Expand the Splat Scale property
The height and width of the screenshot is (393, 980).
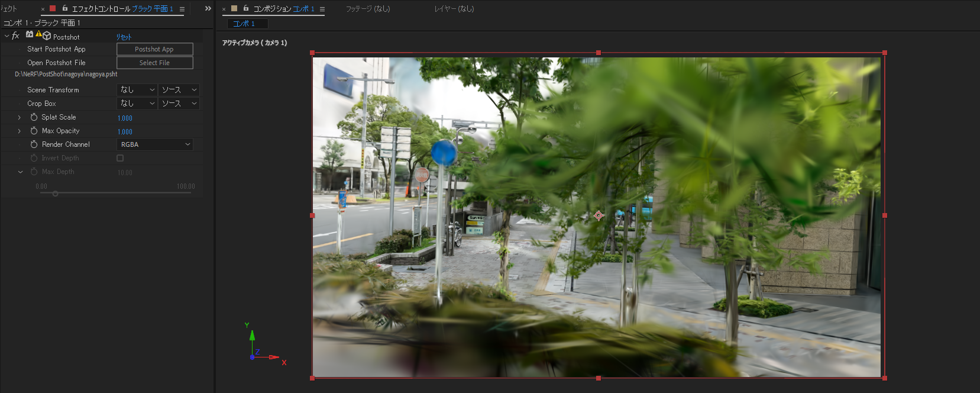20,117
